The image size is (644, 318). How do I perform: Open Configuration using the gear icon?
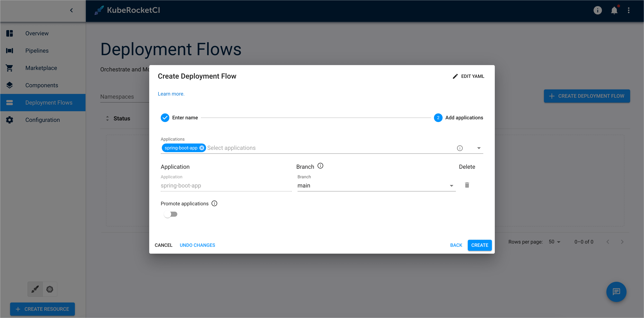tap(9, 120)
